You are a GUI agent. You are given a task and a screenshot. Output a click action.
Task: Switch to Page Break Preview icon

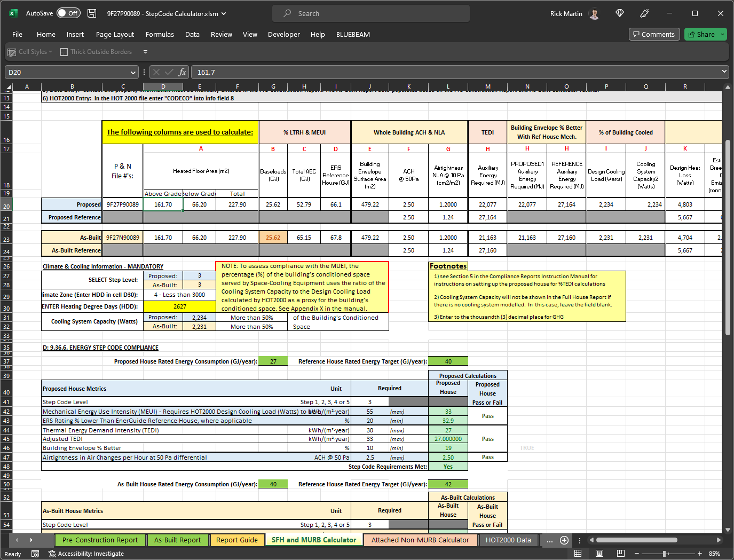pyautogui.click(x=620, y=554)
